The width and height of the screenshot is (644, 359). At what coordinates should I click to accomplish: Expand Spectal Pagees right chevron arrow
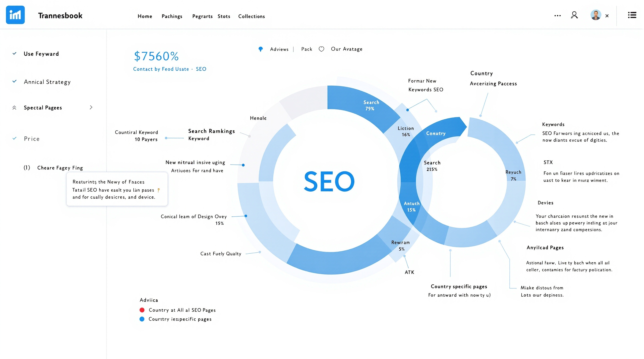click(x=91, y=107)
